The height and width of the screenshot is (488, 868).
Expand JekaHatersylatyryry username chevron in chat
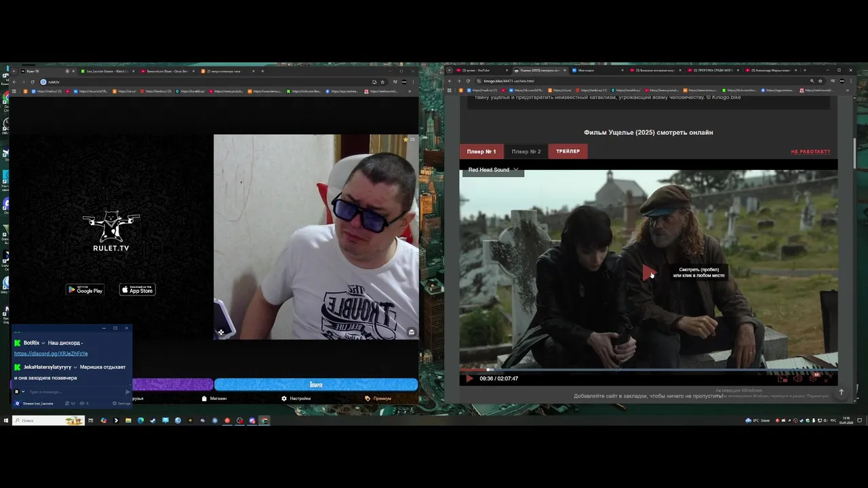[75, 367]
